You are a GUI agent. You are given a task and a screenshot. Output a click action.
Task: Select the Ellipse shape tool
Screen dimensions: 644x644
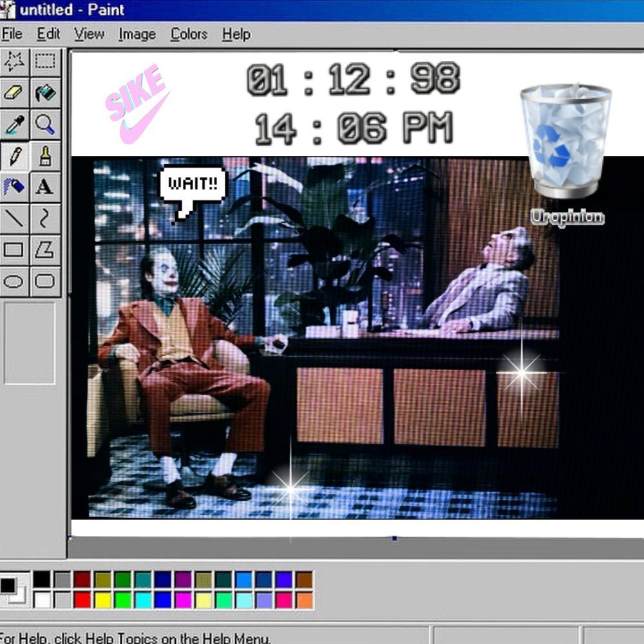[14, 281]
